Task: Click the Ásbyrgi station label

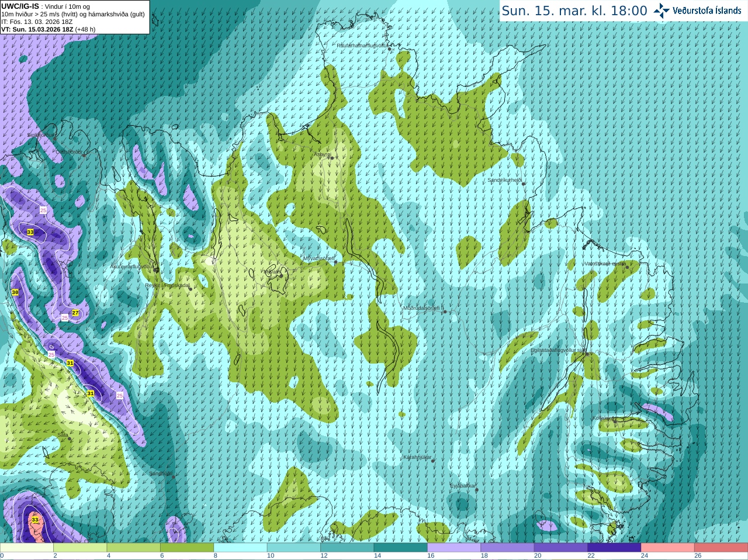Action: (x=323, y=154)
